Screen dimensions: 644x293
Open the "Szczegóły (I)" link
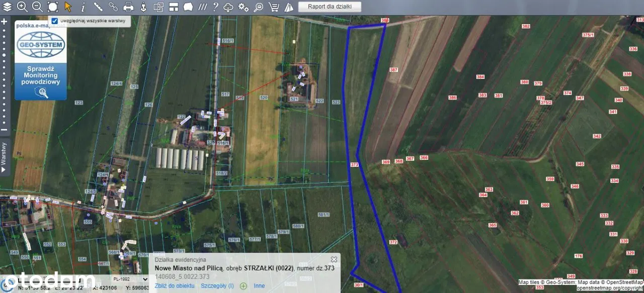pos(217,286)
